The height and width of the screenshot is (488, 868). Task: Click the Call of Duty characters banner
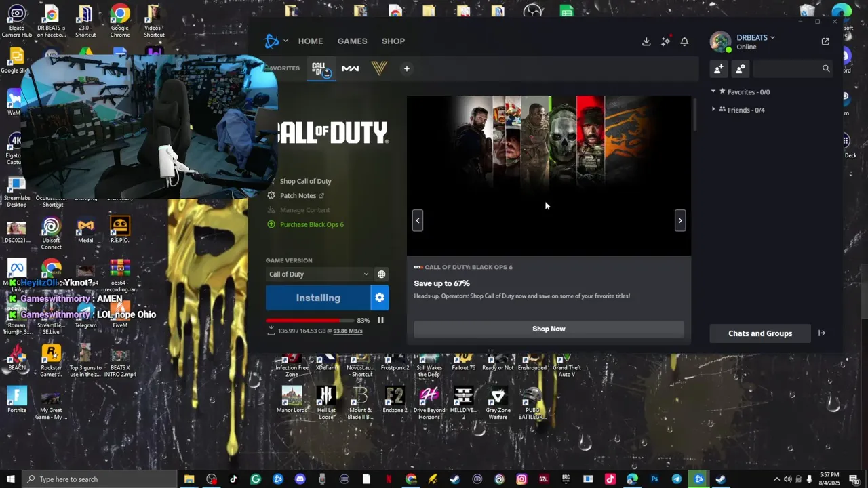pos(549,176)
